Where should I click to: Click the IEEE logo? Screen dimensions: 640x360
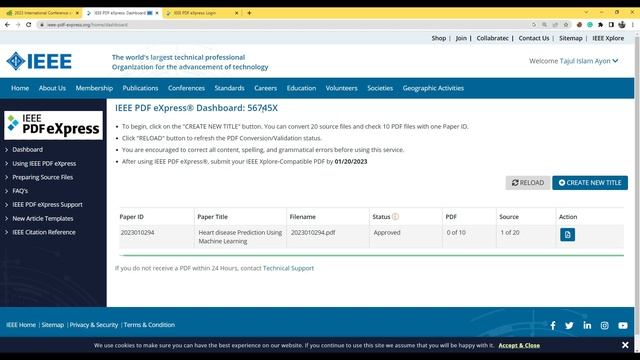click(39, 61)
